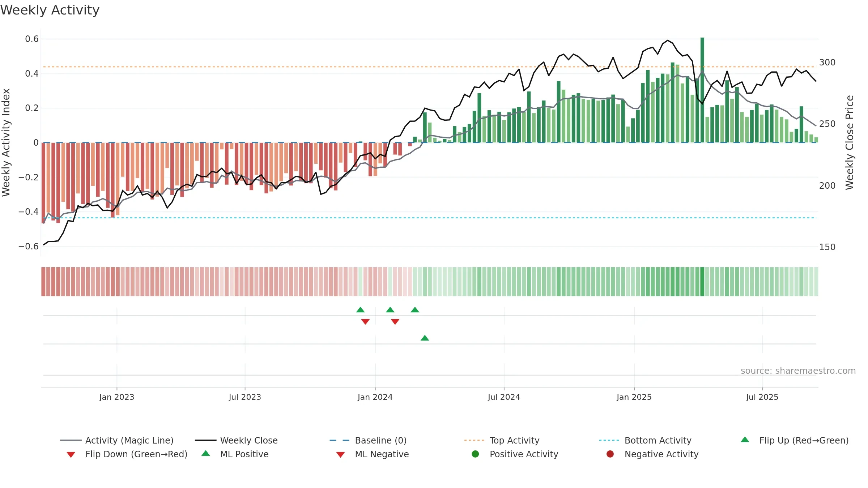Click the red Flip Down triangle legend icon

(71, 455)
